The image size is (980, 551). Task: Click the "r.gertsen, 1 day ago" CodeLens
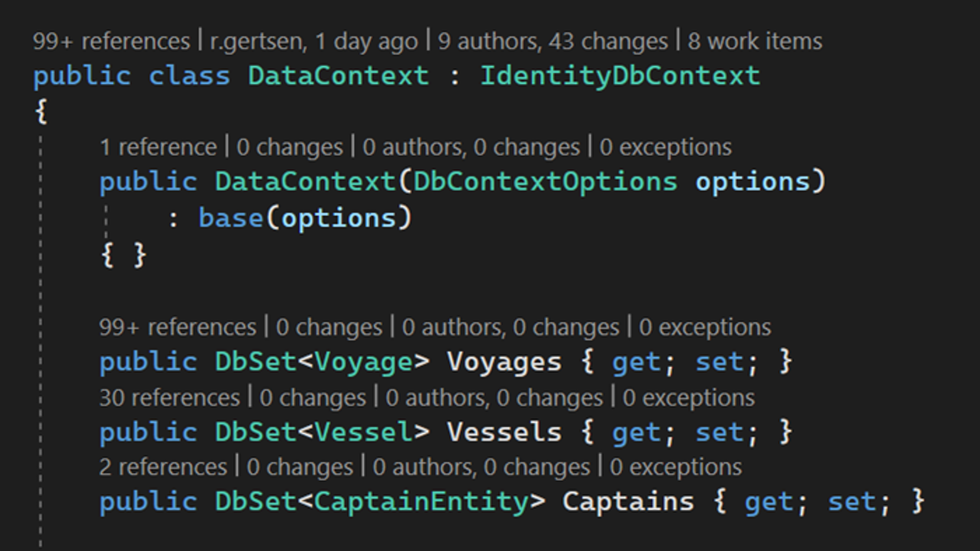[314, 41]
